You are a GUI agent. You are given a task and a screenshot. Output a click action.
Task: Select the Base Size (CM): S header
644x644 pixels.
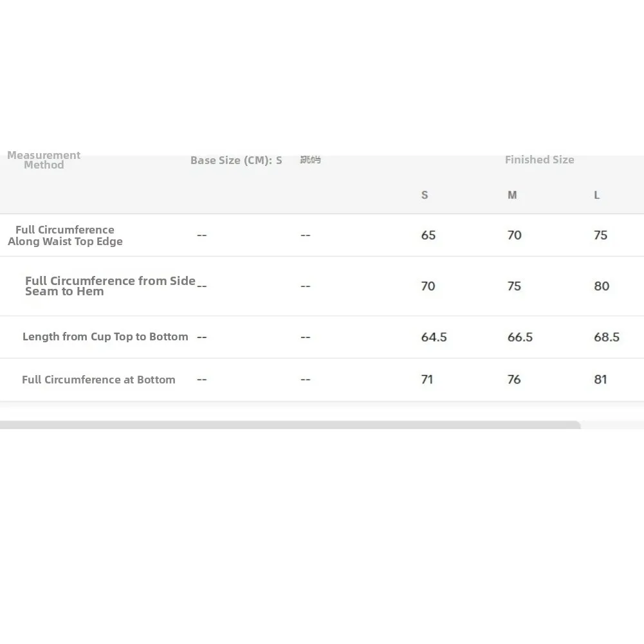pyautogui.click(x=236, y=160)
